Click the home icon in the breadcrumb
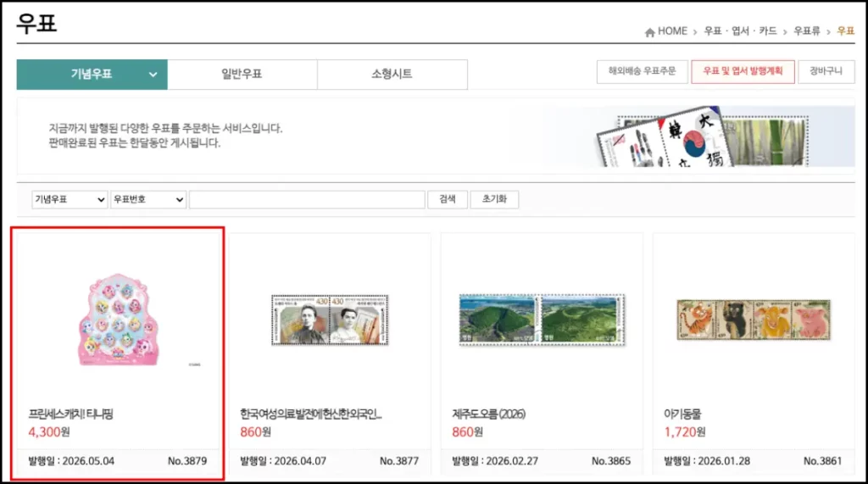868x484 pixels. pyautogui.click(x=650, y=33)
